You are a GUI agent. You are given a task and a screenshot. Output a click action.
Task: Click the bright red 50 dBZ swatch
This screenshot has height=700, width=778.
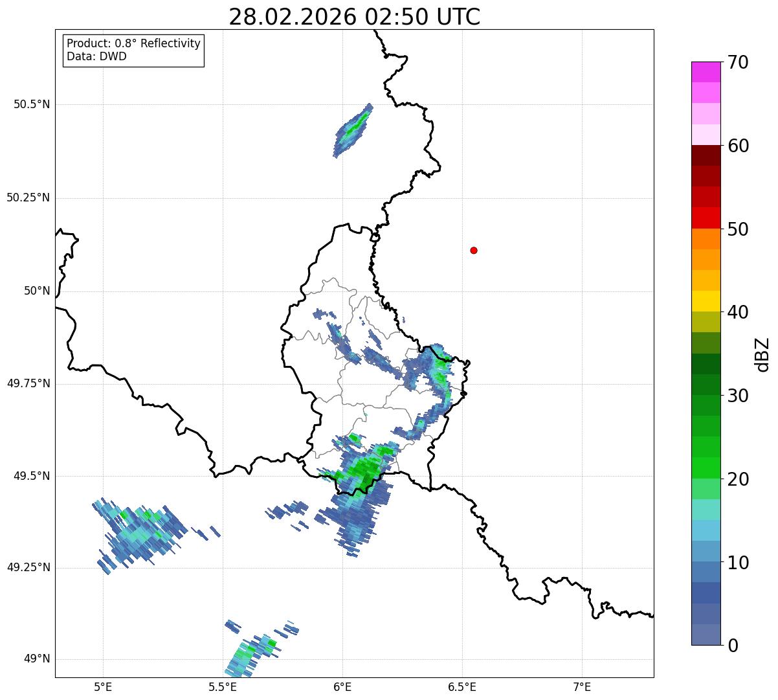point(706,218)
